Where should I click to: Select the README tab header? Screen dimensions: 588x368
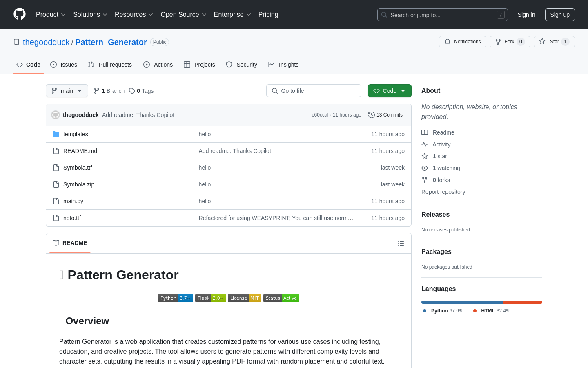[x=70, y=243]
